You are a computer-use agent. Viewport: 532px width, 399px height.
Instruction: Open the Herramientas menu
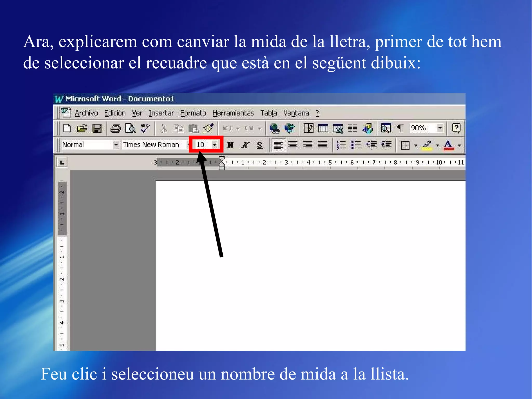[233, 113]
